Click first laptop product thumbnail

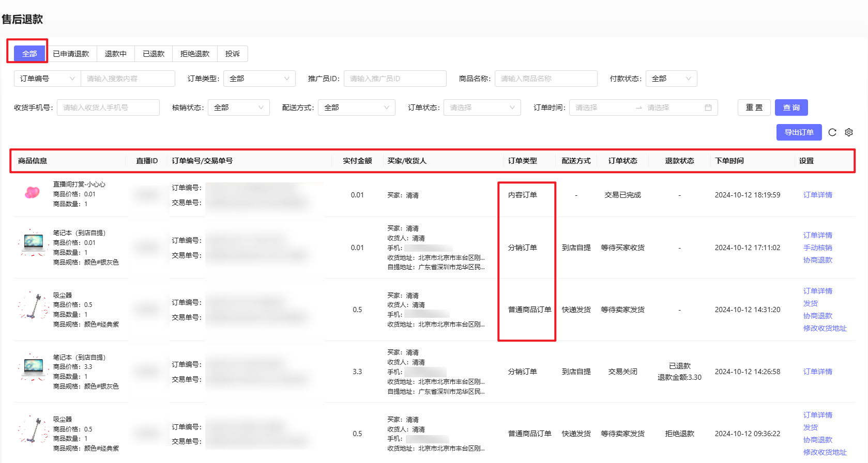point(34,242)
